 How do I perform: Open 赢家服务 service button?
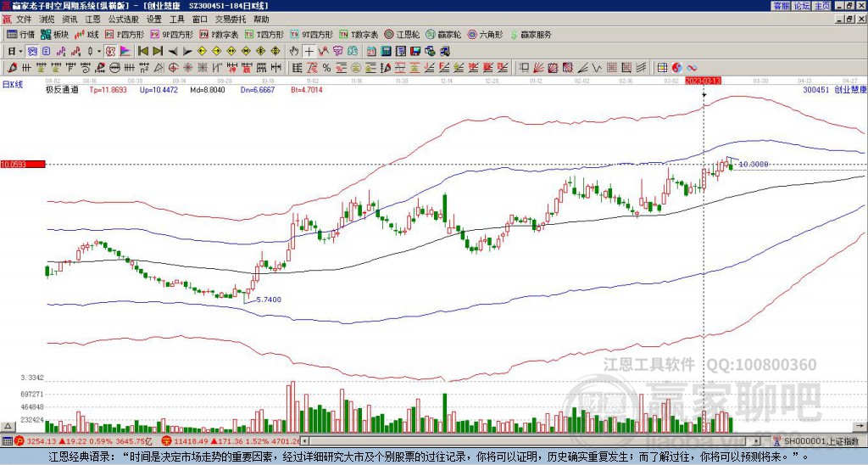531,34
